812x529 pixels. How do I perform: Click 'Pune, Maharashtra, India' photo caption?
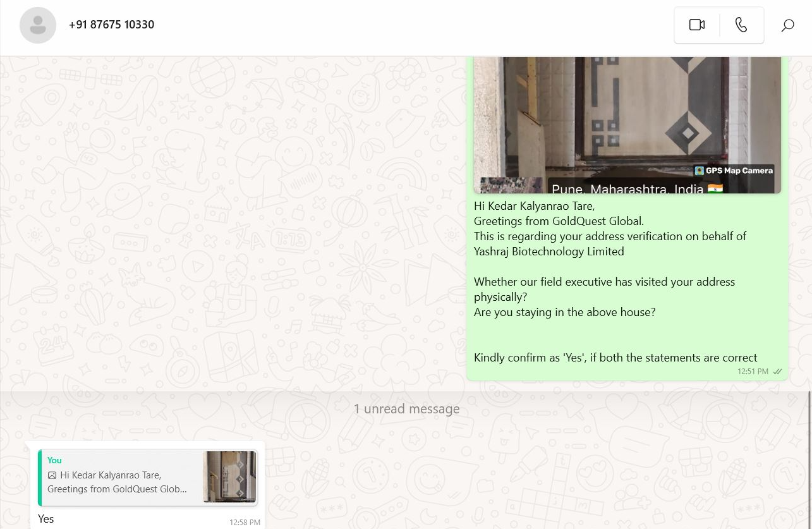(x=627, y=189)
